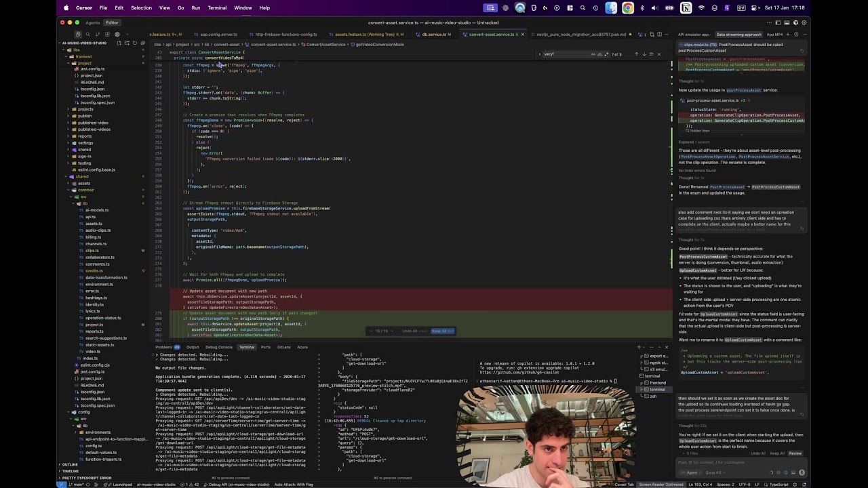Viewport: 868px width, 488px height.
Task: Click TypeScript language mode in status bar
Action: click(778, 484)
